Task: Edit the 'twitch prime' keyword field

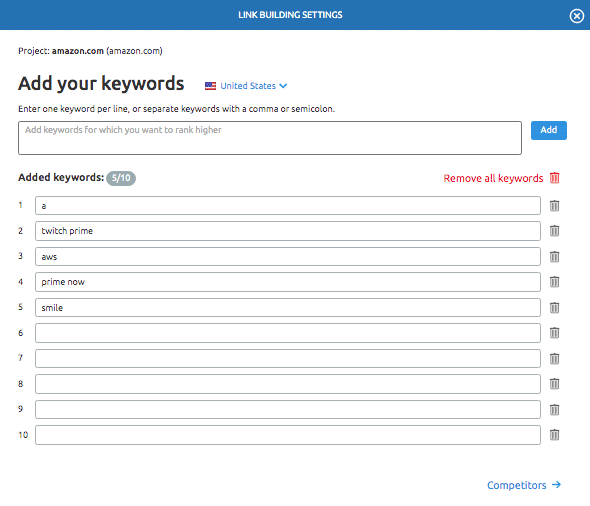Action: (288, 231)
